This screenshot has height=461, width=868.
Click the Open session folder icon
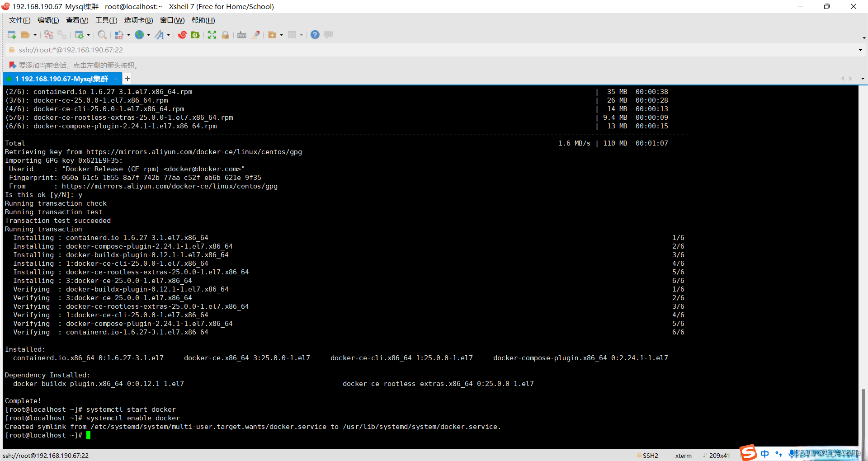(26, 35)
